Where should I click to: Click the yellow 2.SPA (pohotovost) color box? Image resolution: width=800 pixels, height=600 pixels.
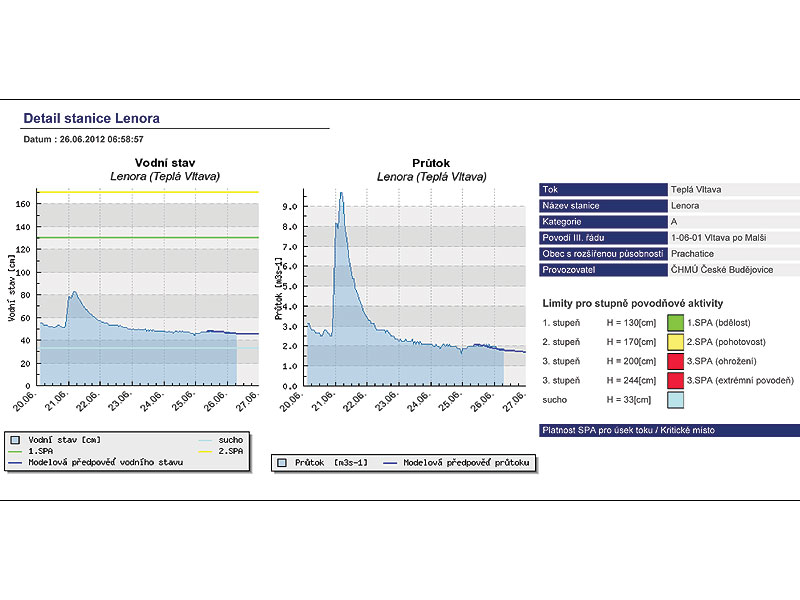tap(676, 342)
